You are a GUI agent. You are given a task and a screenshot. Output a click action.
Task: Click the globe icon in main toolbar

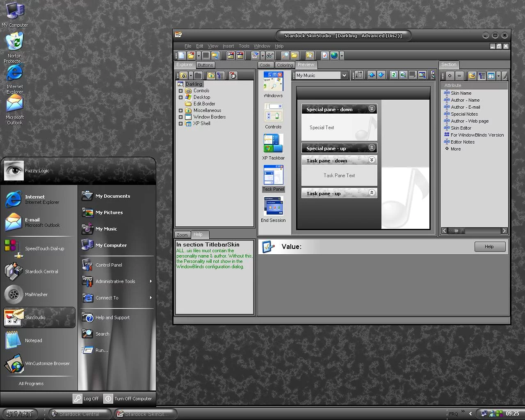point(334,55)
